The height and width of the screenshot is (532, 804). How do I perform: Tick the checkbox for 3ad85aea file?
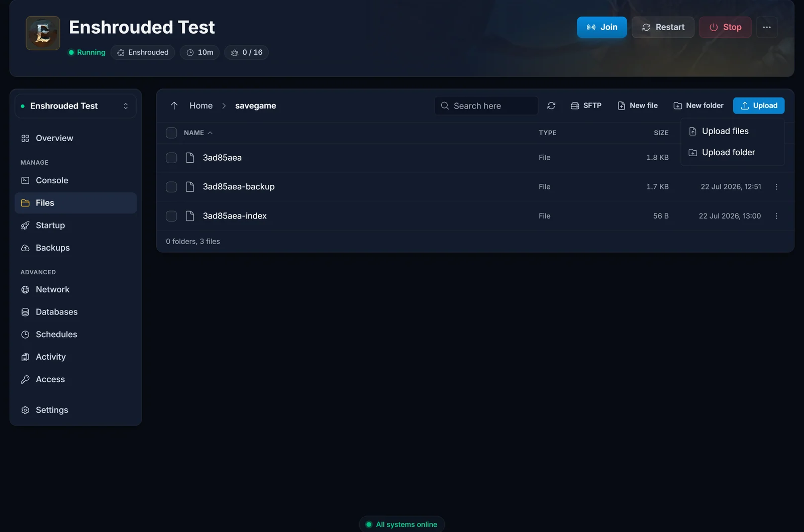tap(171, 158)
